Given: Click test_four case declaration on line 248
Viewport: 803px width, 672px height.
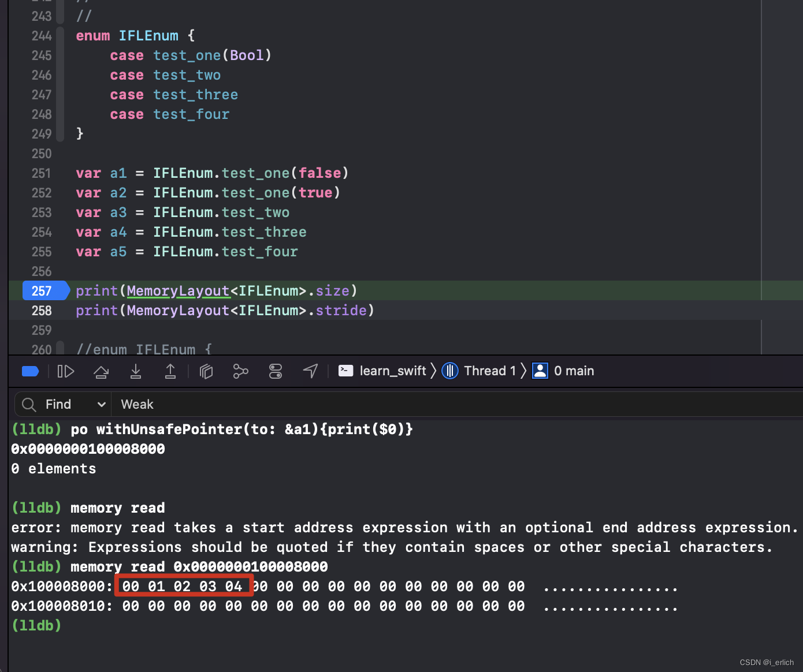Looking at the screenshot, I should click(x=191, y=114).
